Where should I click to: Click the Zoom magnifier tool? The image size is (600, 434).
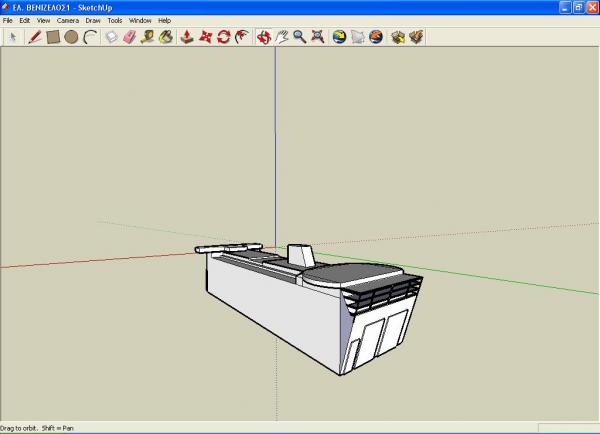[x=299, y=37]
